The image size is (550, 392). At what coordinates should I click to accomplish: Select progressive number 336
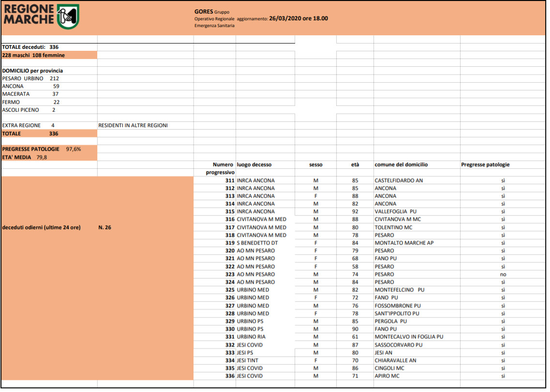230,376
